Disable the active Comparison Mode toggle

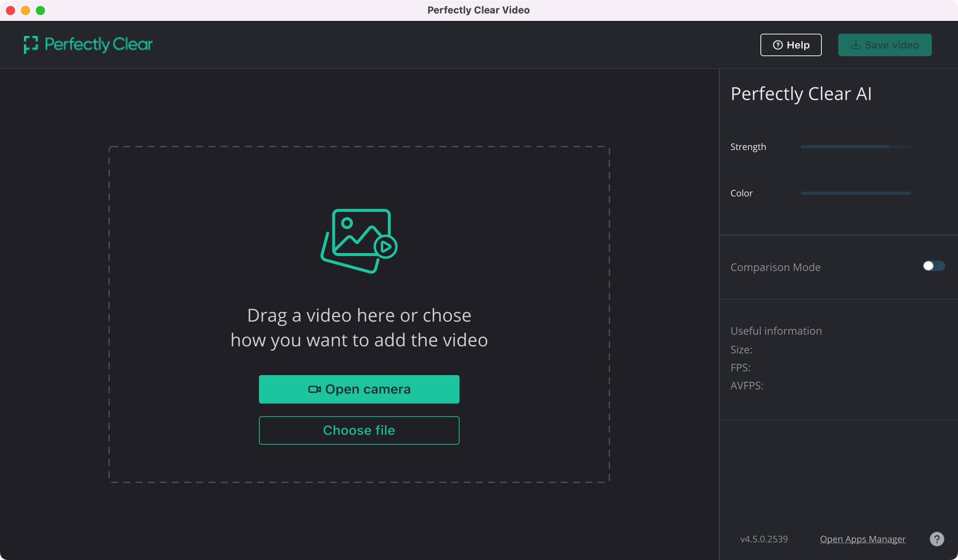click(x=933, y=267)
